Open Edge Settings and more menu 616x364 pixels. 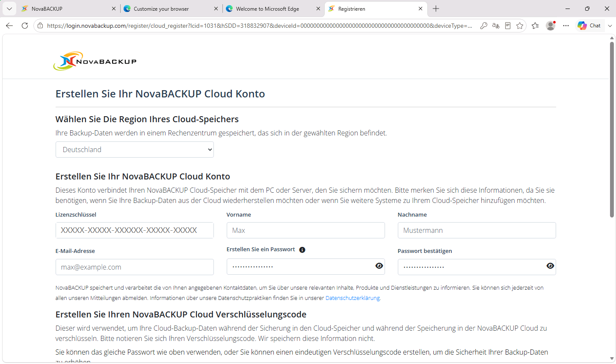(x=566, y=26)
